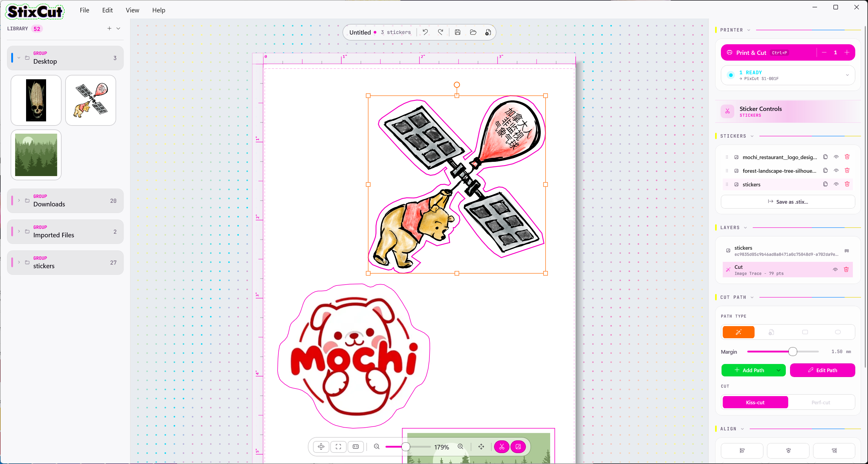868x464 pixels.
Task: Click the zoom out magnifier icon
Action: tap(377, 446)
